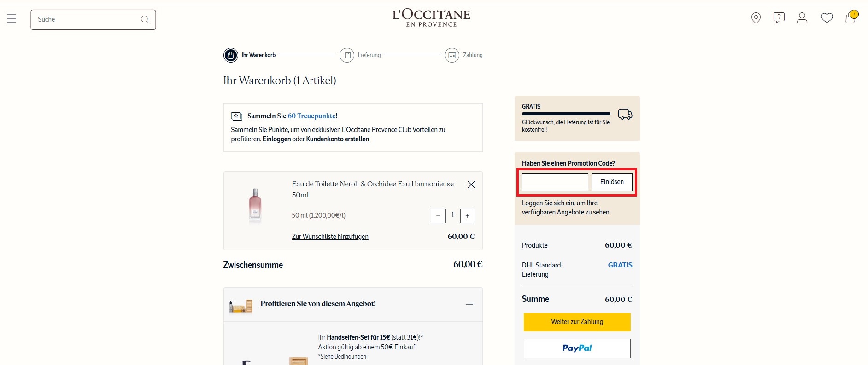Follow the 60 Treuepunkte link
868x365 pixels.
[312, 116]
